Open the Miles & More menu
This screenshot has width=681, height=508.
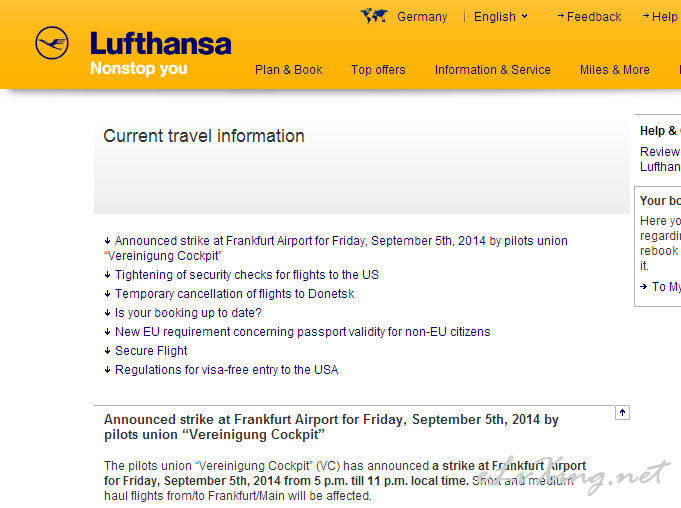coord(615,70)
